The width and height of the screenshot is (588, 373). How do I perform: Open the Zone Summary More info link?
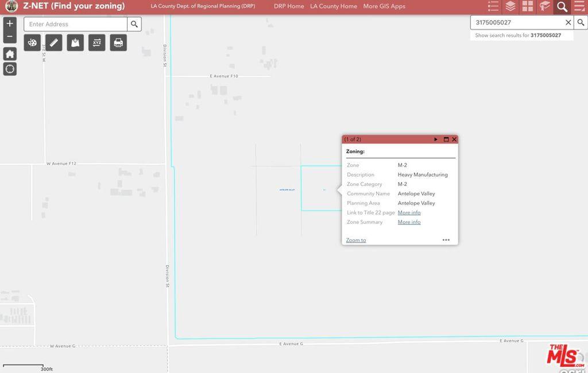pos(409,222)
